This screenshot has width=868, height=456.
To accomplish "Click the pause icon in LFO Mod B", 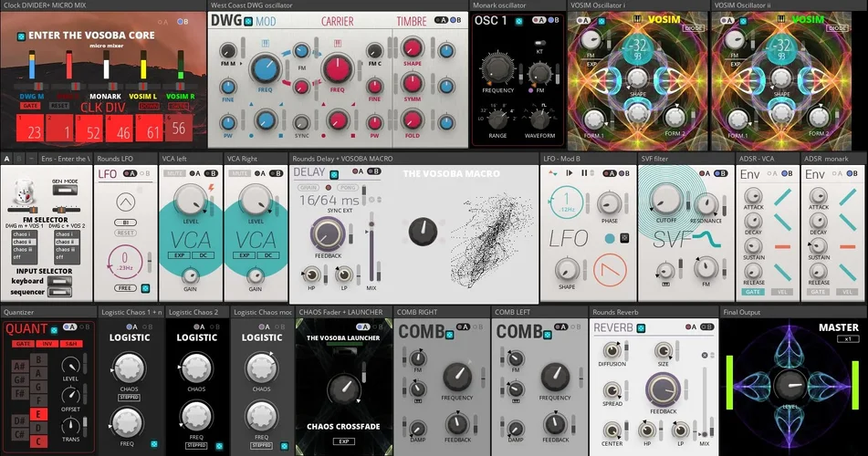I will [583, 173].
